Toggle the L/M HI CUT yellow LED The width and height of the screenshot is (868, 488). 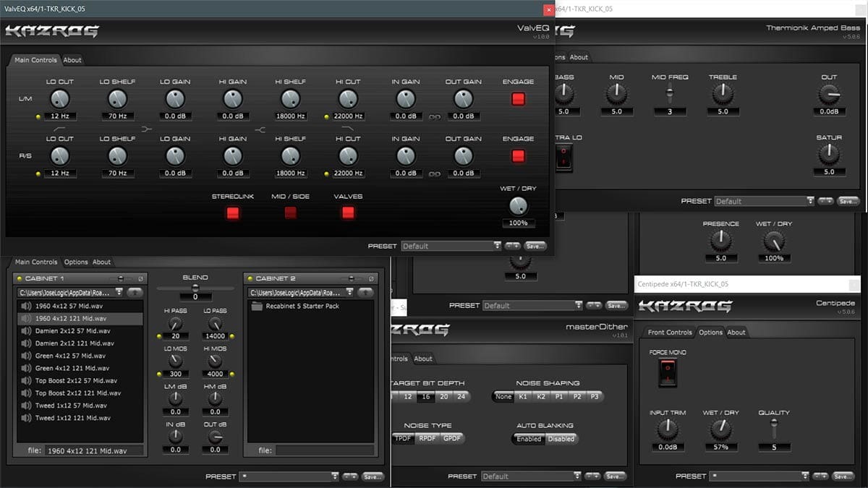pyautogui.click(x=327, y=116)
